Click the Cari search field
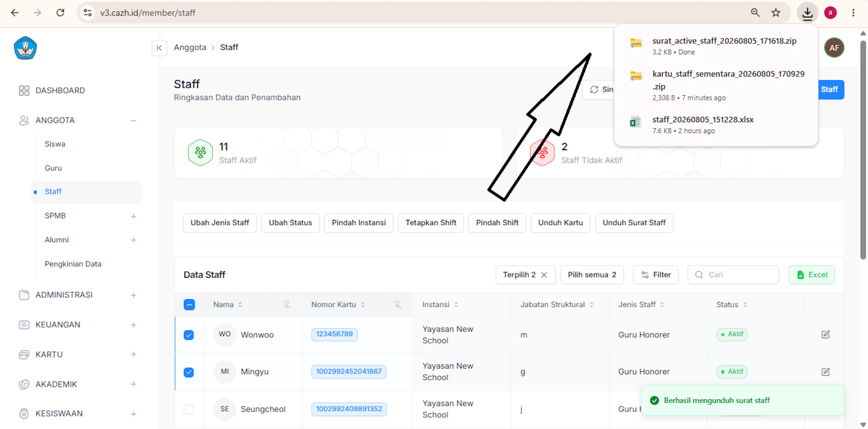 click(x=733, y=275)
